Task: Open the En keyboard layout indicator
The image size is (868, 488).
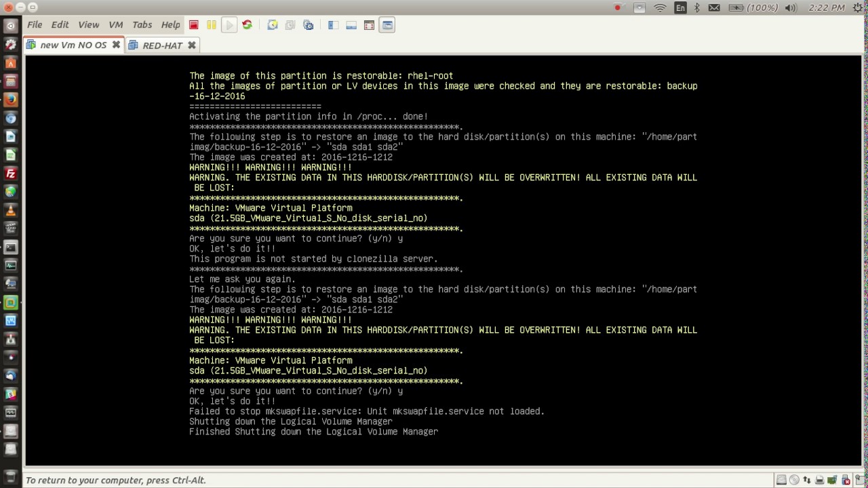Action: [x=680, y=7]
